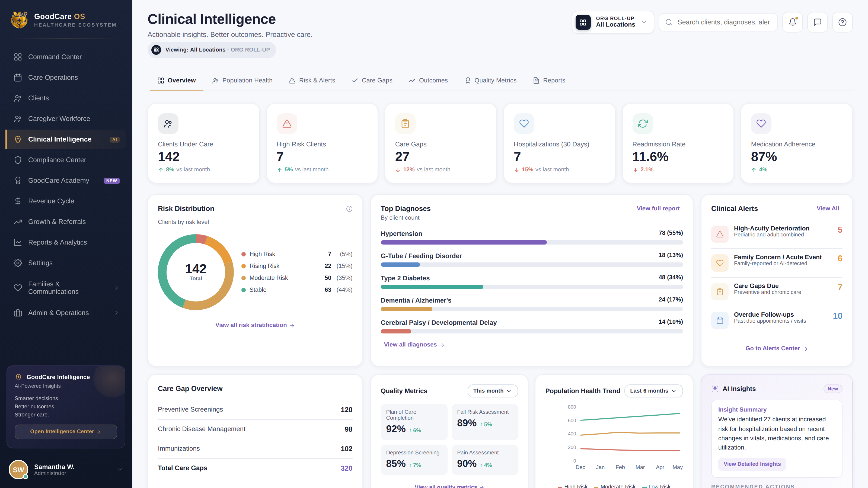
Task: Click the Hospitalizations heart icon
Action: click(524, 124)
